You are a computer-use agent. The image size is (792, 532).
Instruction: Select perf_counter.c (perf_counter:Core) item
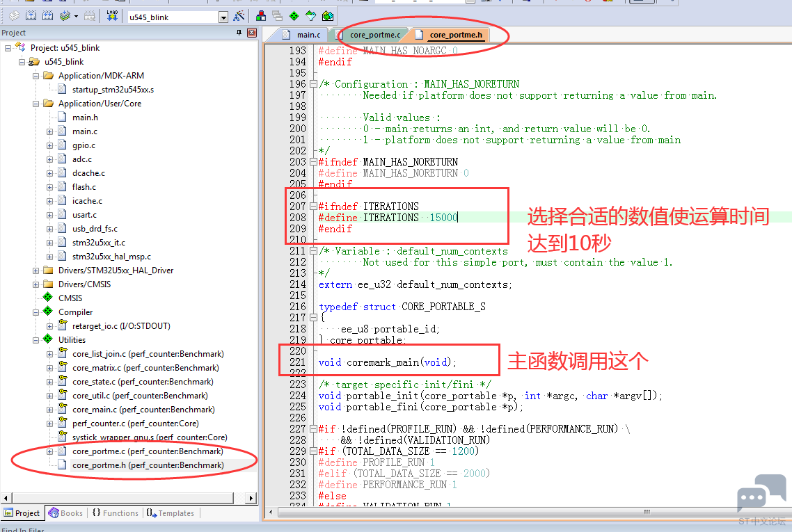click(x=136, y=424)
